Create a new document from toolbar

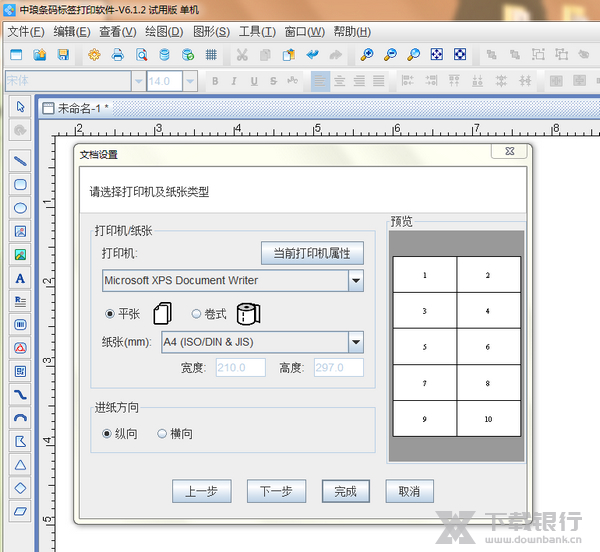[16, 55]
